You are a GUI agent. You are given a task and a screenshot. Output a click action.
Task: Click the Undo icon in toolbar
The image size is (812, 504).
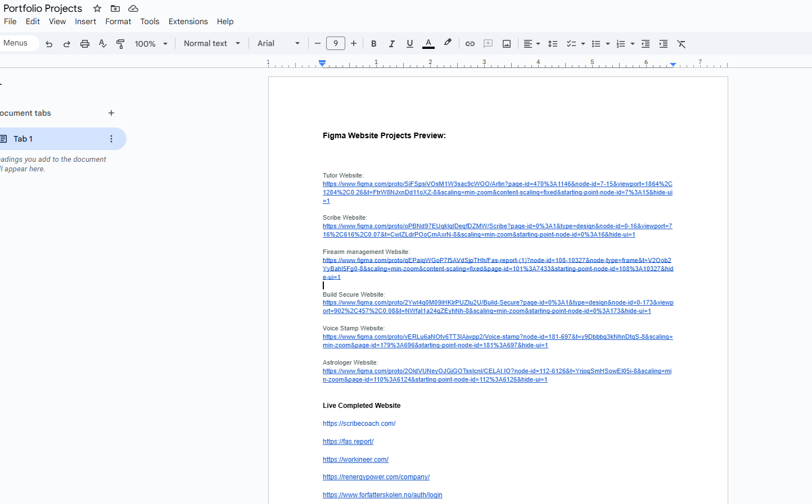click(x=49, y=44)
